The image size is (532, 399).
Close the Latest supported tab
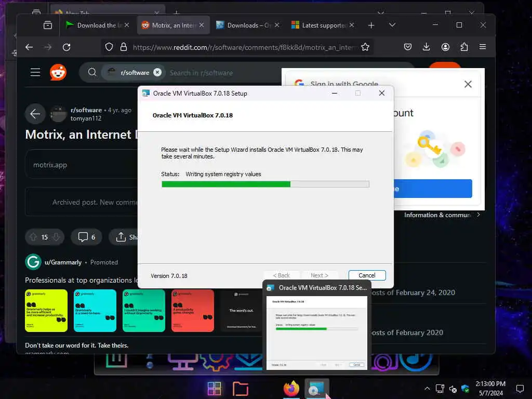point(352,25)
